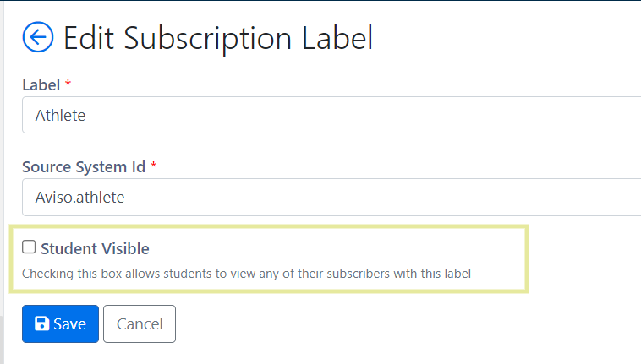Focus the Label input field
Image resolution: width=641 pixels, height=364 pixels.
(x=331, y=115)
